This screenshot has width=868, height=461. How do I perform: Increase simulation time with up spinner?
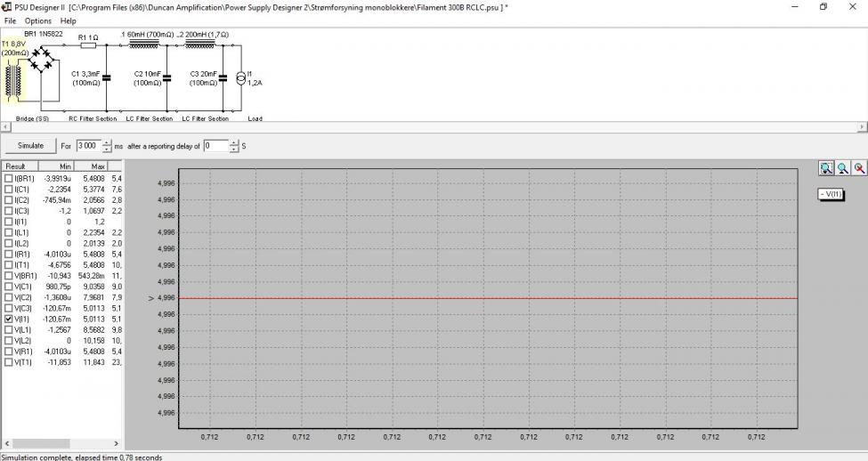(x=107, y=142)
